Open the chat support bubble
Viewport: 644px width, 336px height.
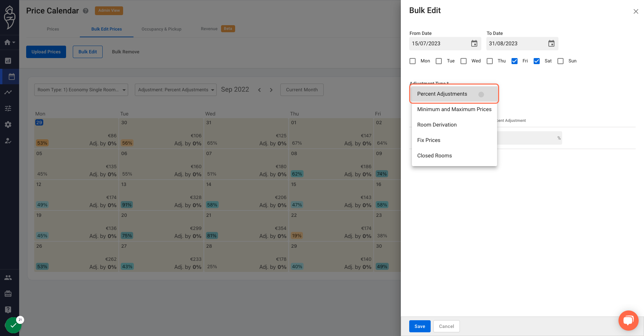(x=628, y=321)
